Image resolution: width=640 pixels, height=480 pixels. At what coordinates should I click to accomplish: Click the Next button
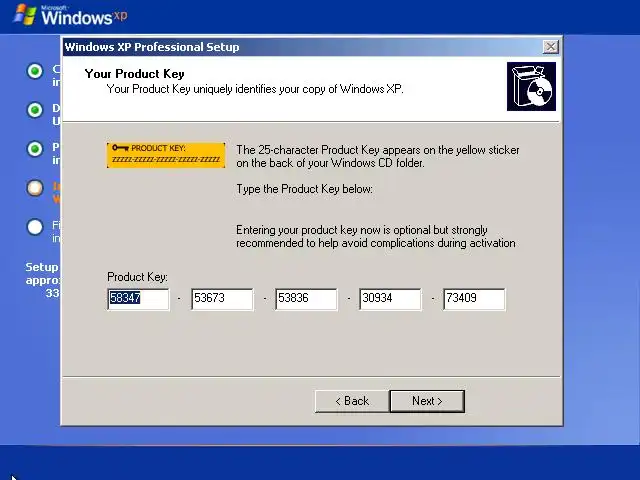pos(427,401)
